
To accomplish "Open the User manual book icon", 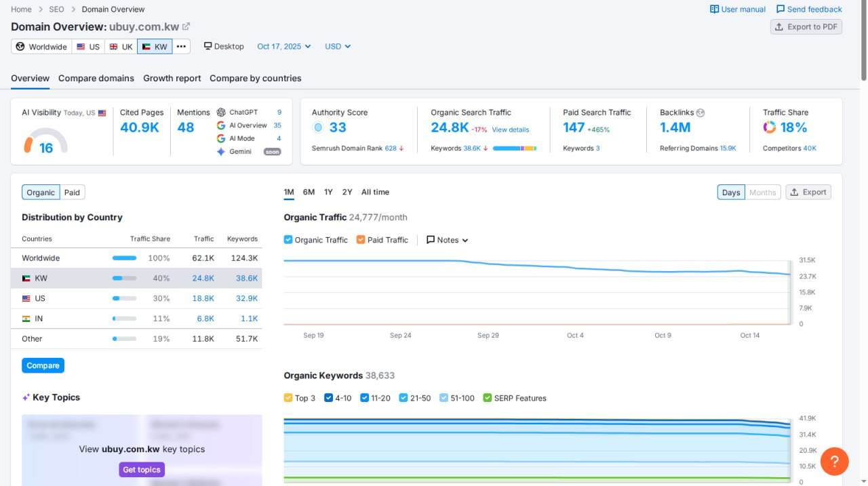I will (714, 9).
